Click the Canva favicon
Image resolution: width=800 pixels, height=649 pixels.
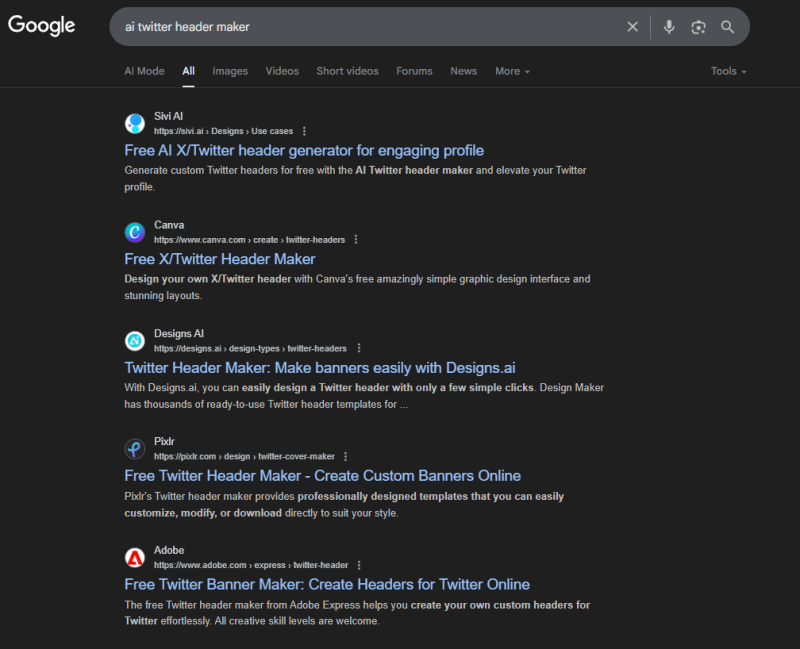(x=135, y=232)
